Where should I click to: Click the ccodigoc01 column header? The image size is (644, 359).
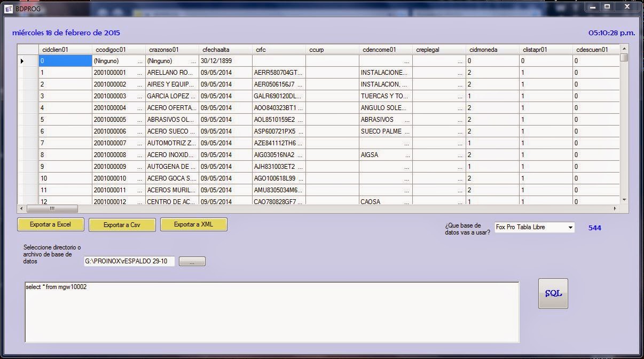click(119, 50)
